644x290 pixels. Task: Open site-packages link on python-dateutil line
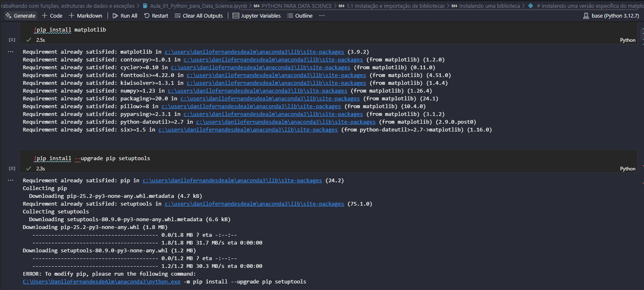tap(286, 122)
